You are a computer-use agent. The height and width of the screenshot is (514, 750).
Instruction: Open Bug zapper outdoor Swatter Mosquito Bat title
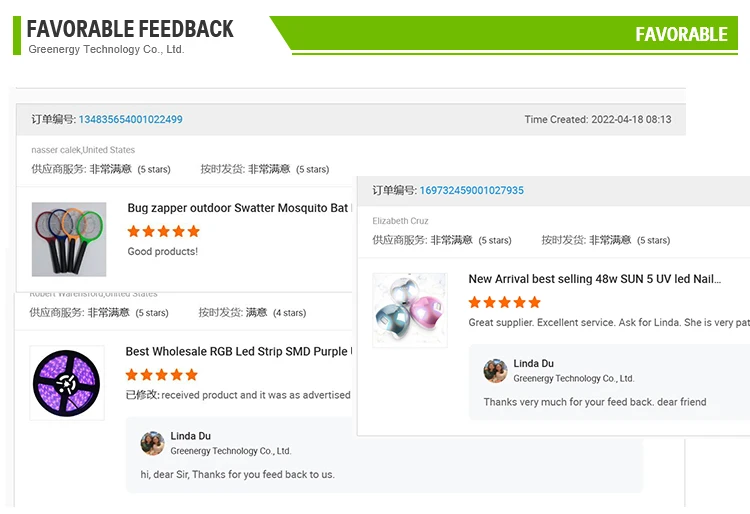pos(238,208)
